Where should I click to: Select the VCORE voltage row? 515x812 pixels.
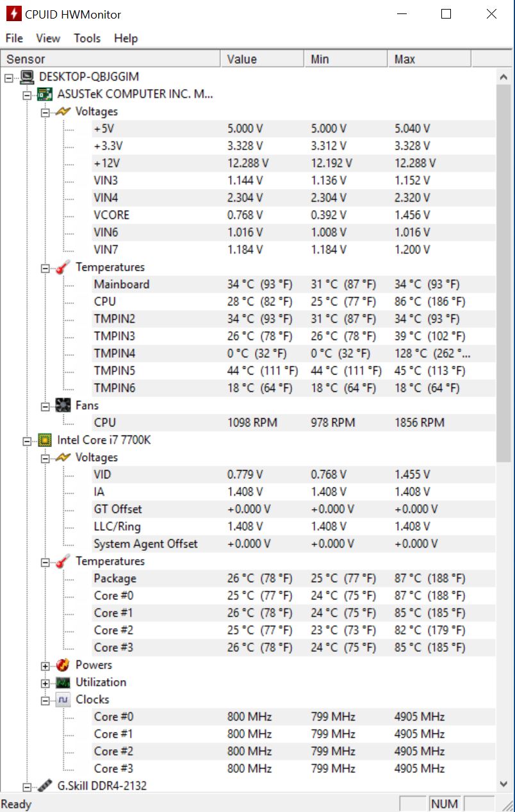(111, 215)
